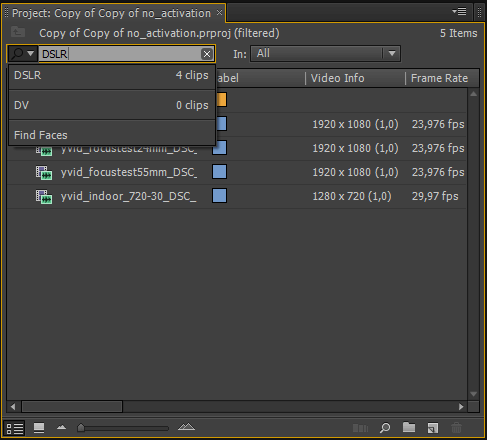
Task: Open the In: All dropdown
Action: tap(325, 53)
